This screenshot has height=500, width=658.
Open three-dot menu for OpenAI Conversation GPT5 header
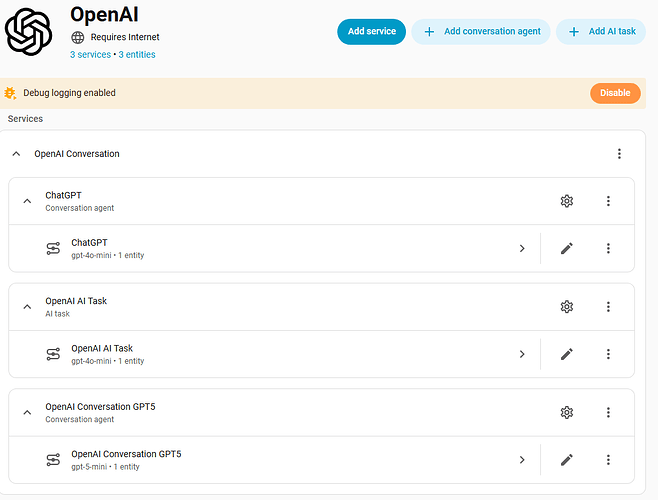click(608, 413)
